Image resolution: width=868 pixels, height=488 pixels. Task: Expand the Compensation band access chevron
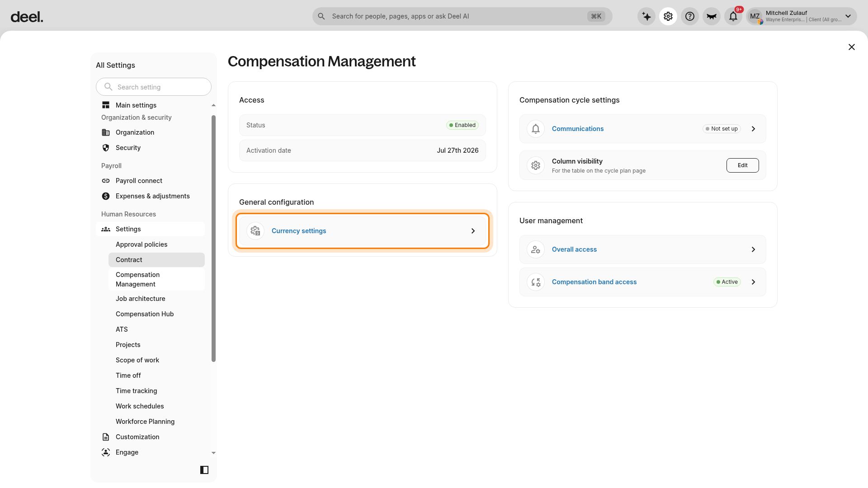coord(754,282)
